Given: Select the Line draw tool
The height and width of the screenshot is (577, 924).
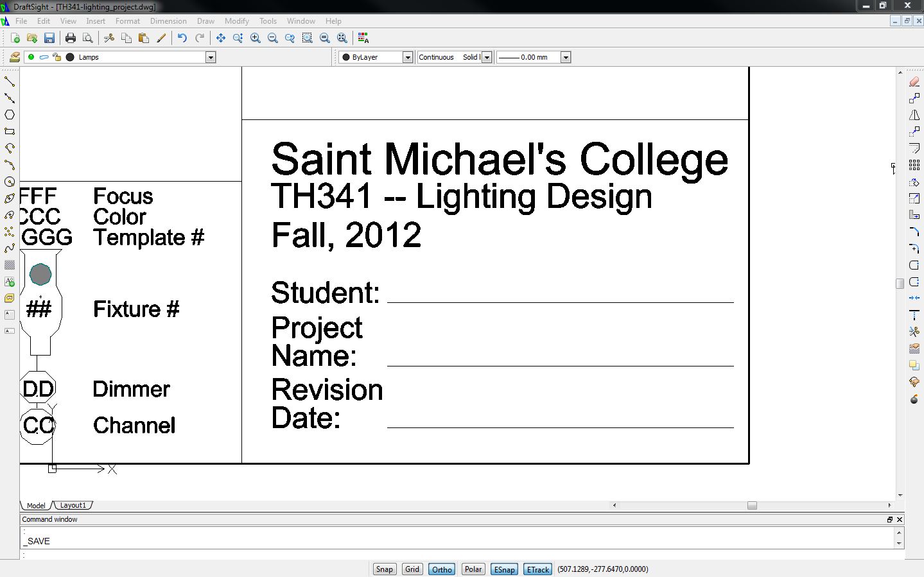Looking at the screenshot, I should click(x=10, y=82).
